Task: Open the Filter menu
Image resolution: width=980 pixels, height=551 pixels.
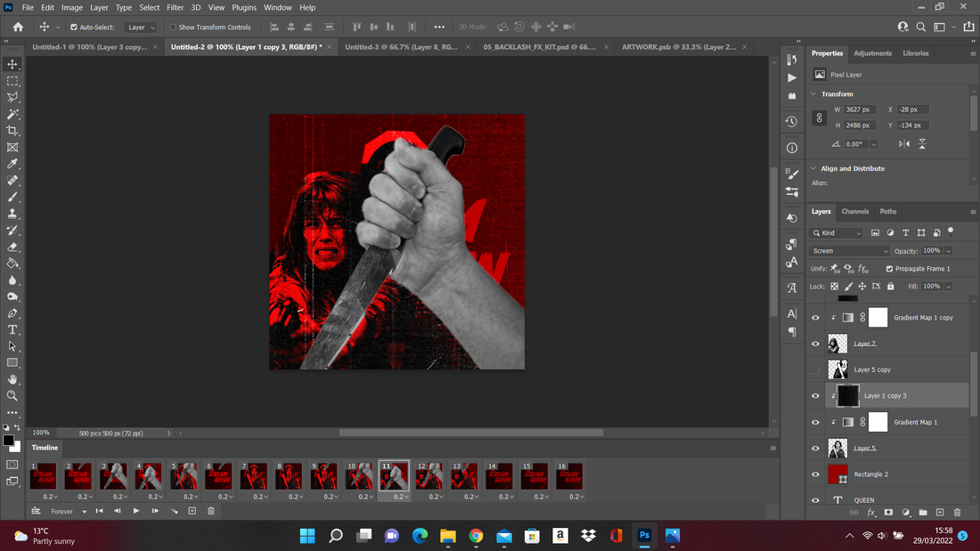Action: [x=175, y=7]
